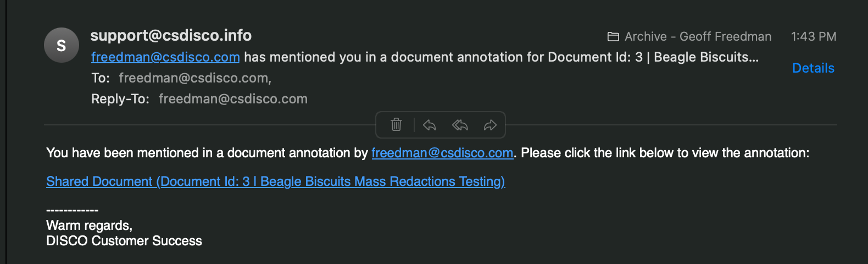The width and height of the screenshot is (868, 264).
Task: Click the Archive - Geoff Freedman mailbox label
Action: pyautogui.click(x=698, y=36)
